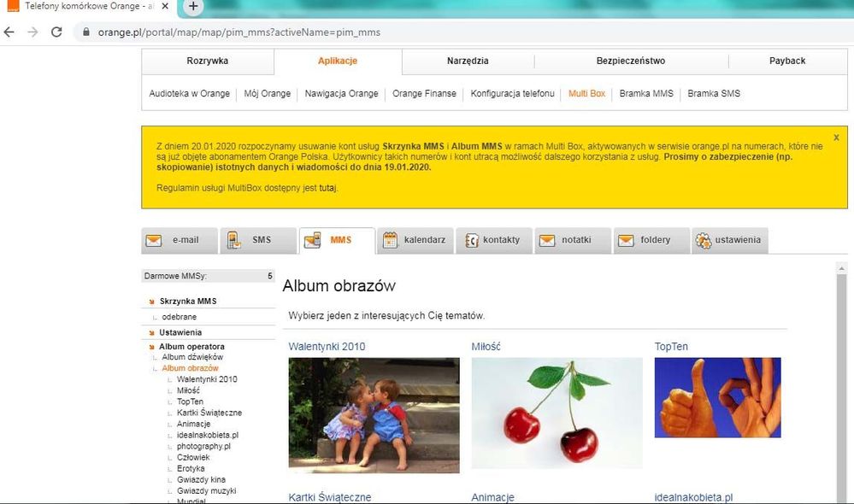The image size is (854, 504).
Task: Switch to the e-mail tab label
Action: [186, 240]
